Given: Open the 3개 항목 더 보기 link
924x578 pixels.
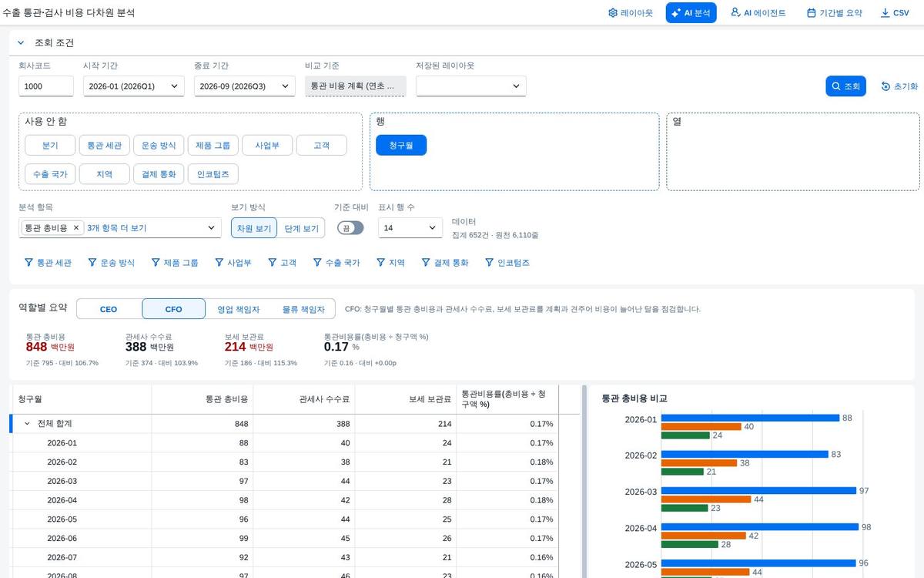Looking at the screenshot, I should pos(116,228).
